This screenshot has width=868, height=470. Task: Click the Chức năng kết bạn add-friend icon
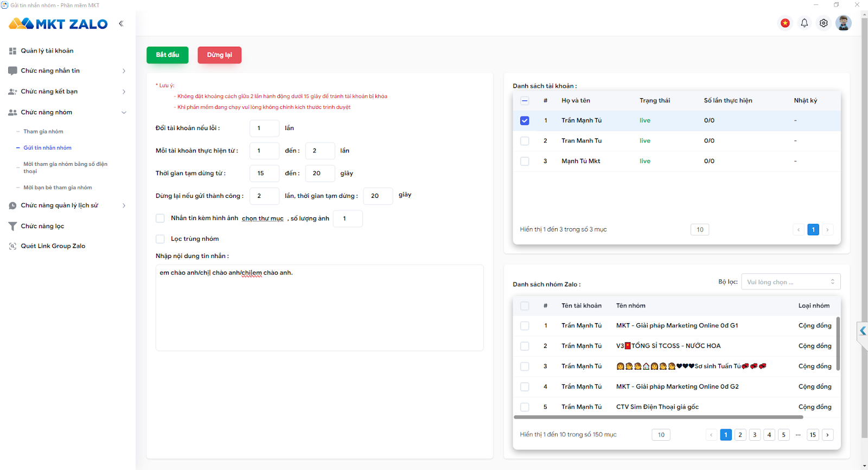[x=12, y=92]
